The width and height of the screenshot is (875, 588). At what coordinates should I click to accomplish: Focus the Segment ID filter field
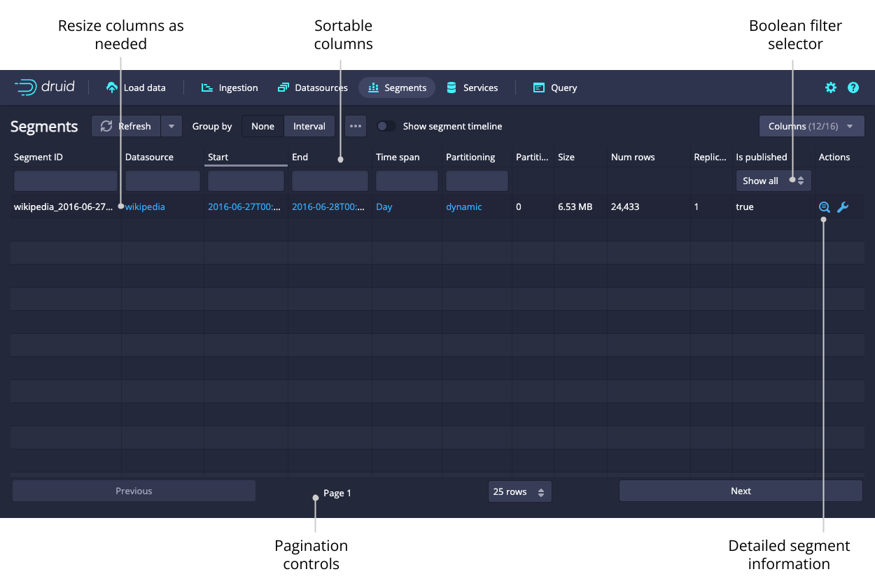pyautogui.click(x=66, y=181)
